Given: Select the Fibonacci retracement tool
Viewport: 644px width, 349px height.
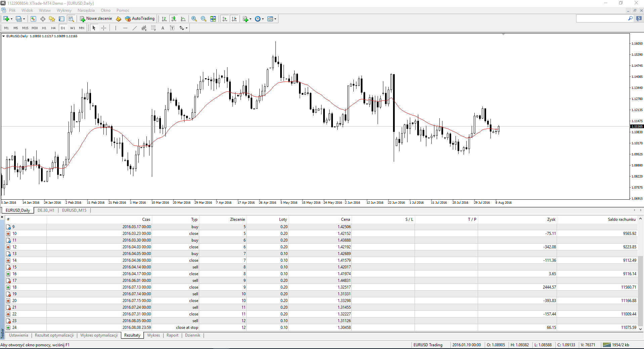Looking at the screenshot, I should pyautogui.click(x=153, y=28).
